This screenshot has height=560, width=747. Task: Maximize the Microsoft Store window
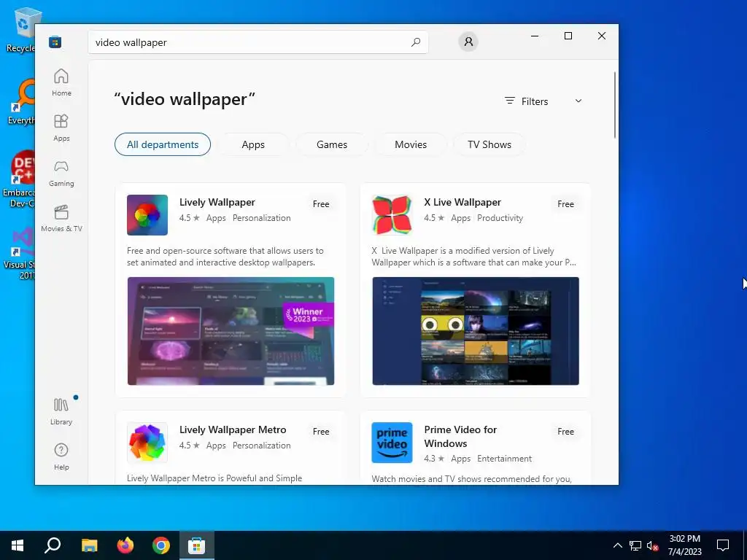(x=568, y=36)
